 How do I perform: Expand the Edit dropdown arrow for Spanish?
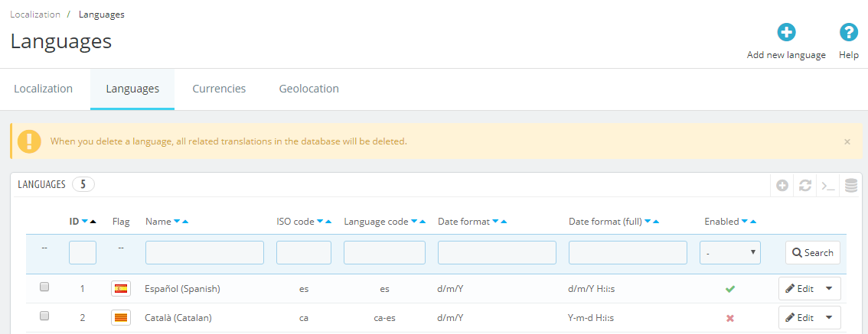[829, 289]
